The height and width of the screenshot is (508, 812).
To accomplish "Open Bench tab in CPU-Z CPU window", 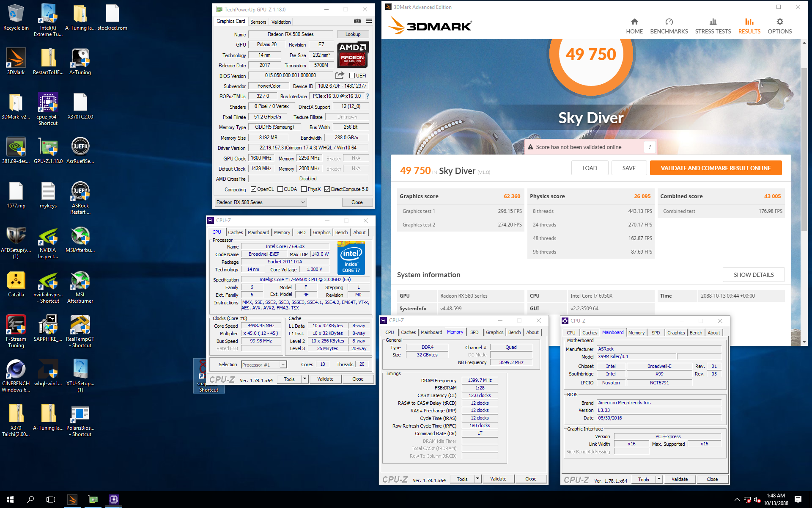I will tap(341, 232).
